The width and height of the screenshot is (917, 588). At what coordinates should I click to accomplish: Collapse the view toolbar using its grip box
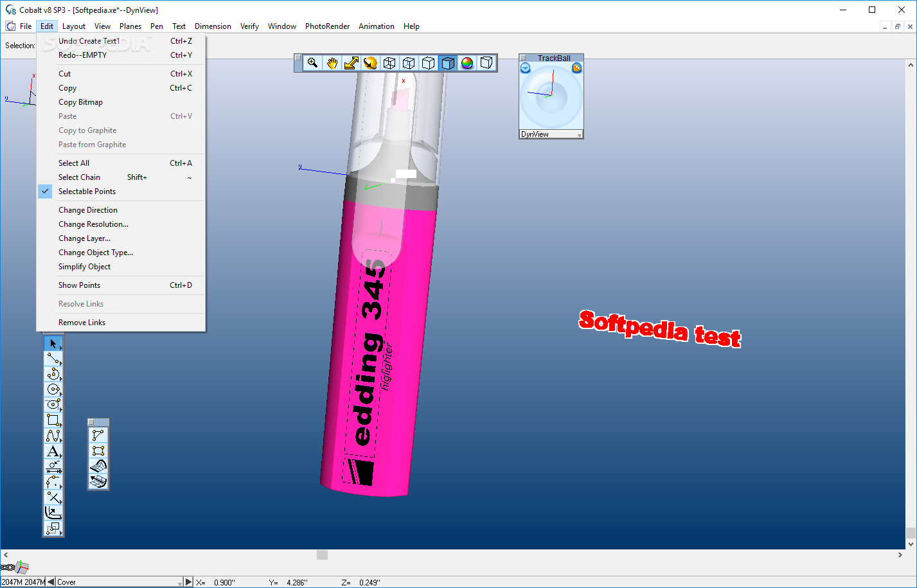298,58
